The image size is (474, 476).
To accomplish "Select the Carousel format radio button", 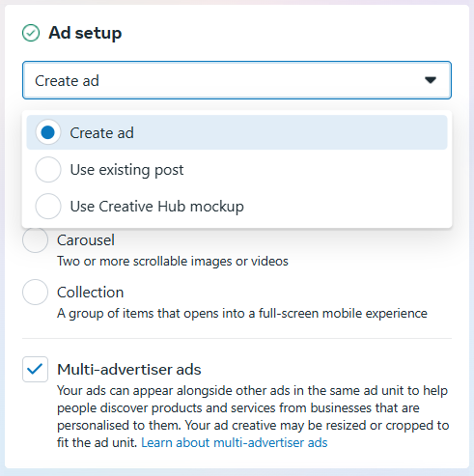I will pyautogui.click(x=35, y=240).
